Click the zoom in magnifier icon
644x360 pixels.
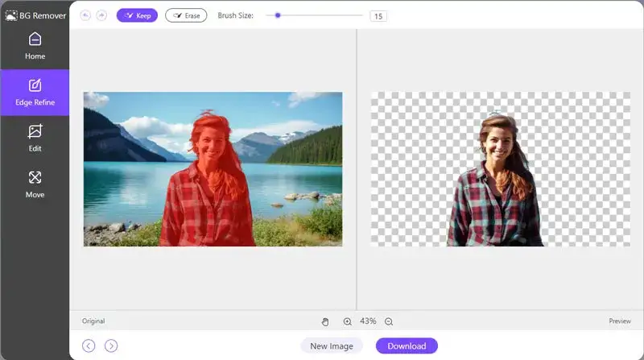(348, 321)
